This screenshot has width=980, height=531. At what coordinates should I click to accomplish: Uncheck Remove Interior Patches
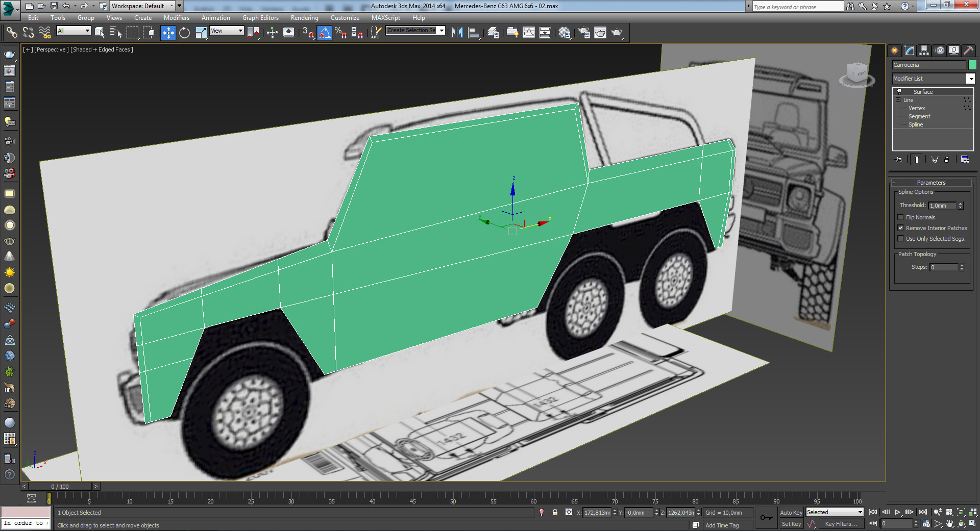tap(901, 228)
